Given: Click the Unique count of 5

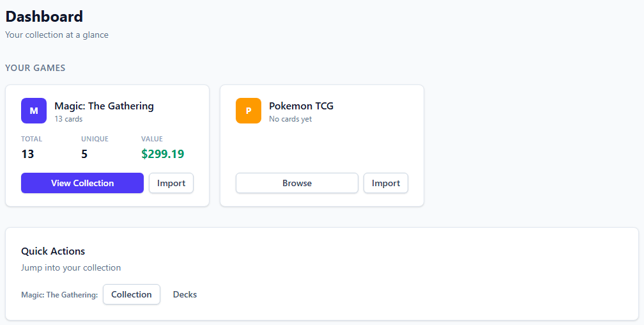Looking at the screenshot, I should [x=84, y=154].
